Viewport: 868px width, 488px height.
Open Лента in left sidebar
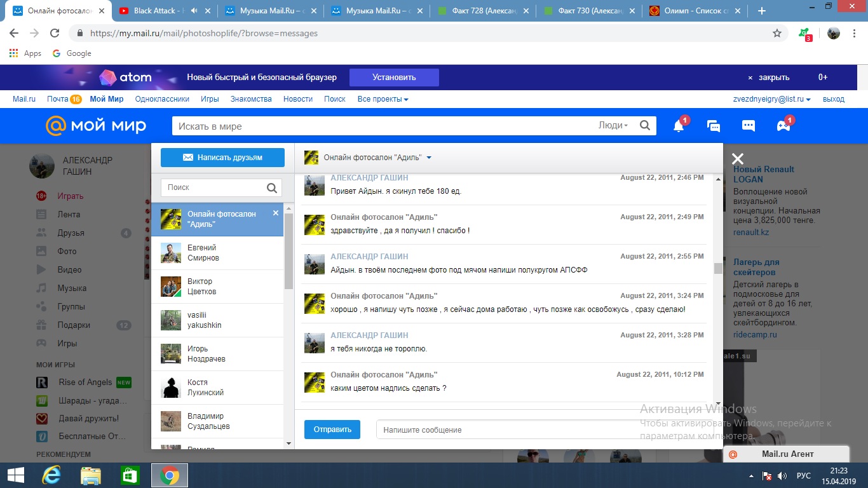tap(69, 214)
